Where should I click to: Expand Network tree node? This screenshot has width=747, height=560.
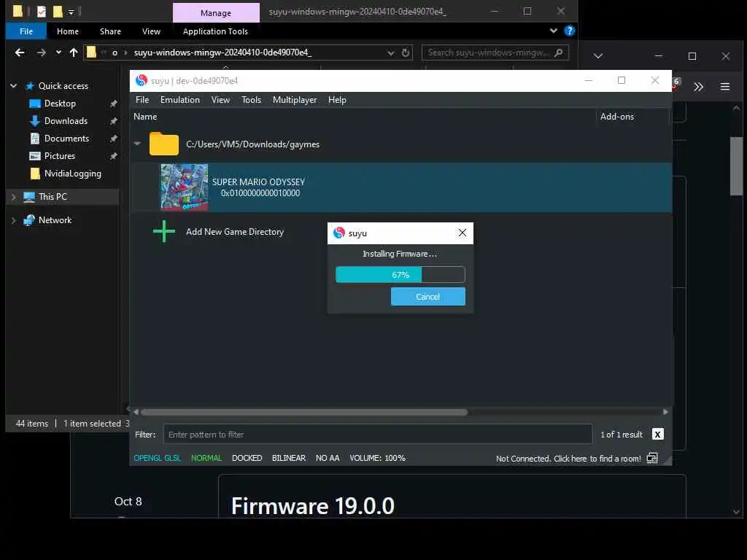pos(13,220)
